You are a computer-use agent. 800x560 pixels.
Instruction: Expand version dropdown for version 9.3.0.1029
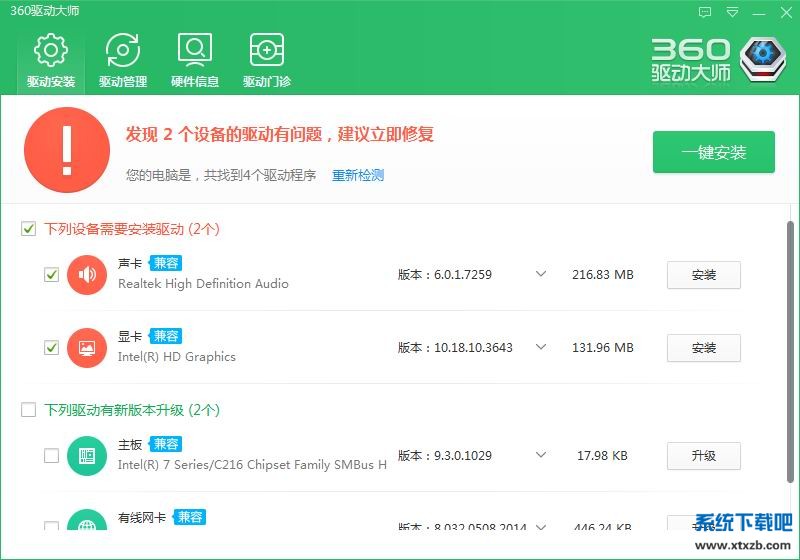[x=541, y=456]
